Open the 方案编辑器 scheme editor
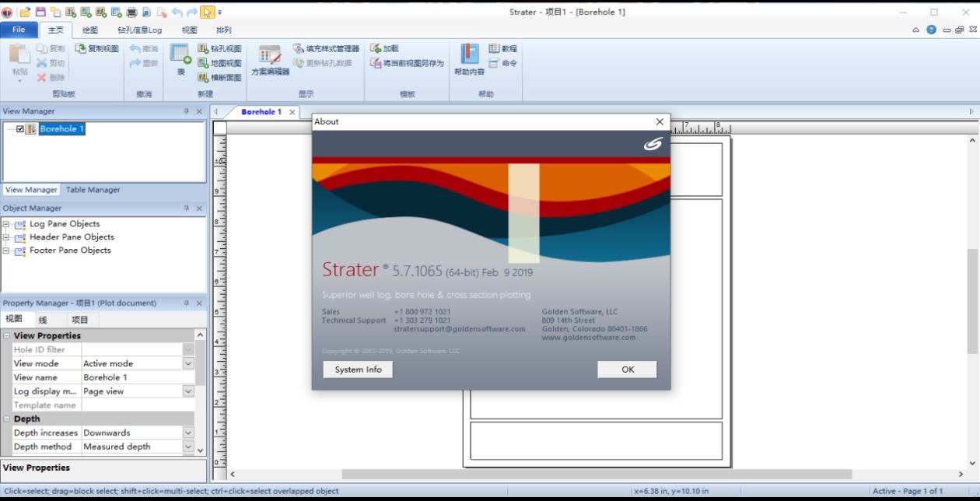Screen dimensions: 980x501 click(x=270, y=60)
